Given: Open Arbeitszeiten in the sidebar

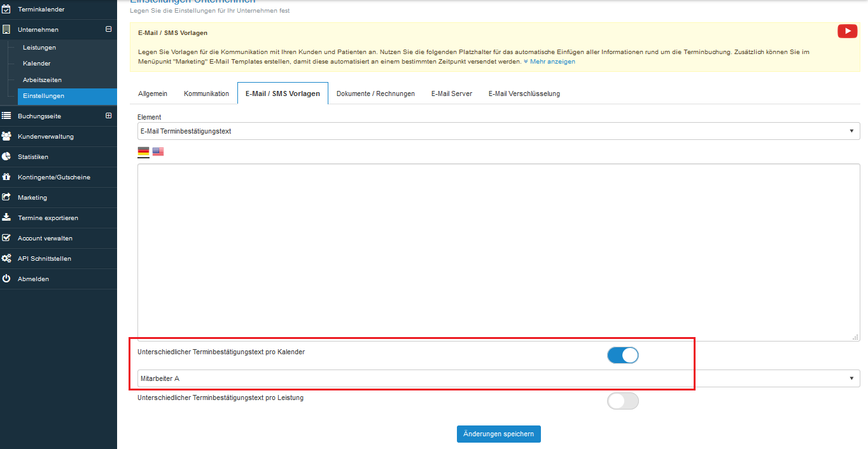Looking at the screenshot, I should [x=42, y=79].
